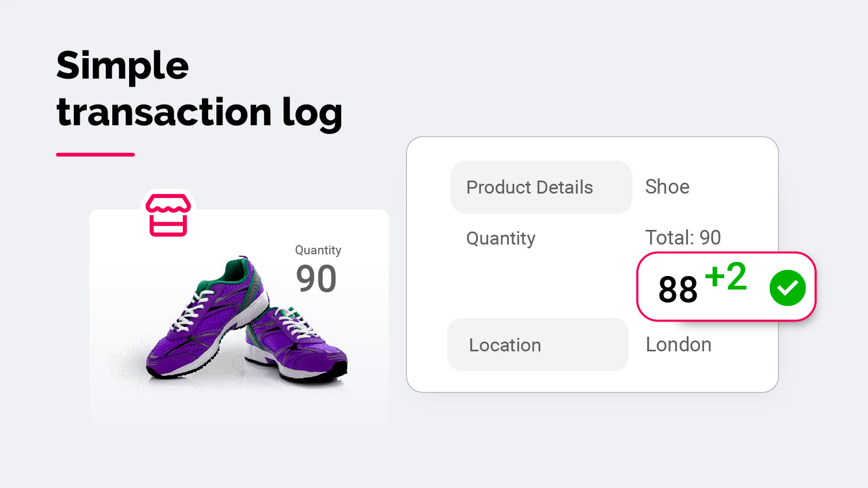Click the green checkmark circle

pyautogui.click(x=787, y=287)
